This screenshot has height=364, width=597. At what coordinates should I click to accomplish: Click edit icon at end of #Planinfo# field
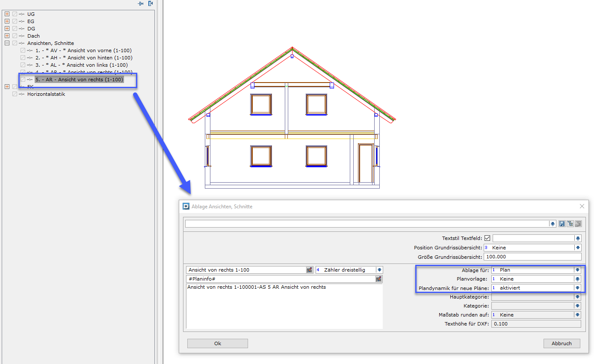(x=378, y=278)
